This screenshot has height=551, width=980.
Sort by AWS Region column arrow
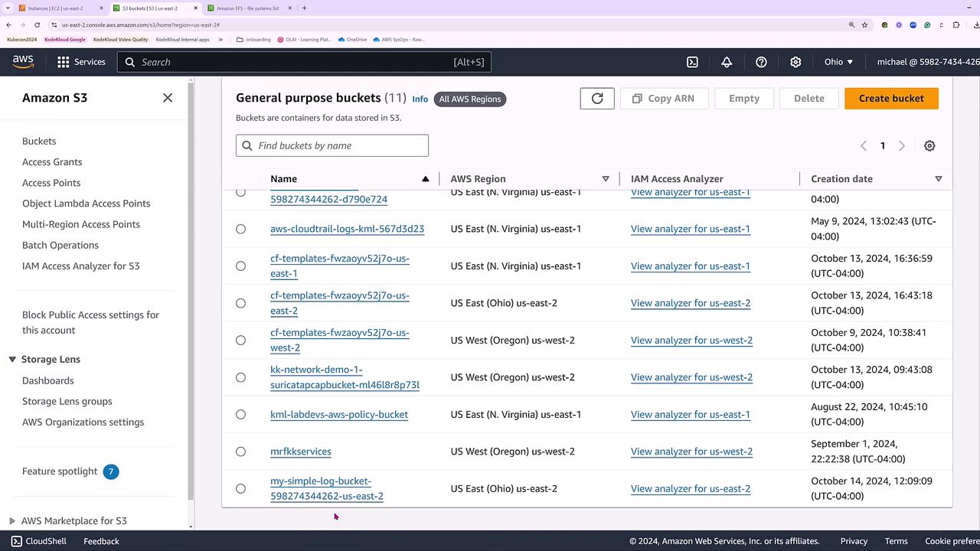(606, 179)
